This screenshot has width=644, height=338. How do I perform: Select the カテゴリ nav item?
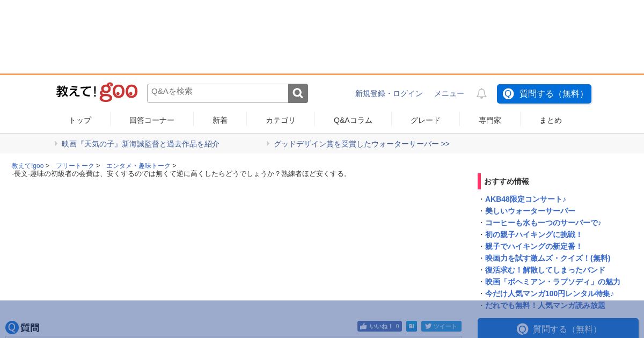[x=281, y=120]
